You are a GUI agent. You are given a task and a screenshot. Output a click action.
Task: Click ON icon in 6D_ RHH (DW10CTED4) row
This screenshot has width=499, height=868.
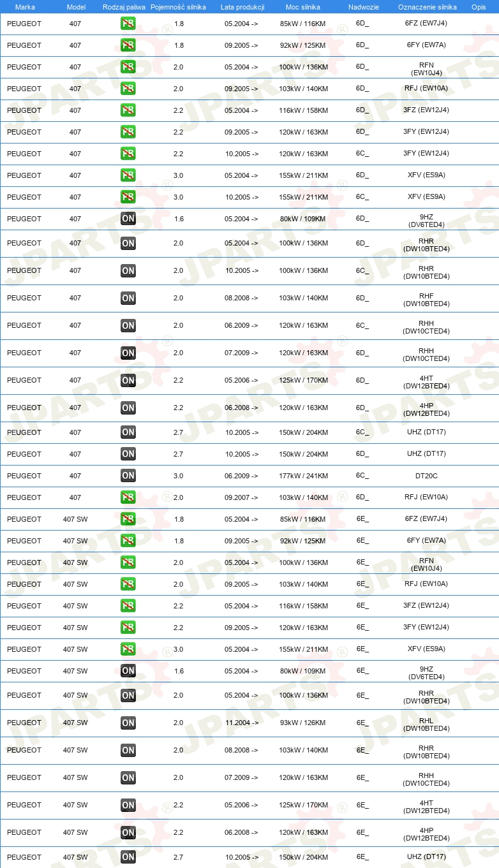pyautogui.click(x=128, y=353)
